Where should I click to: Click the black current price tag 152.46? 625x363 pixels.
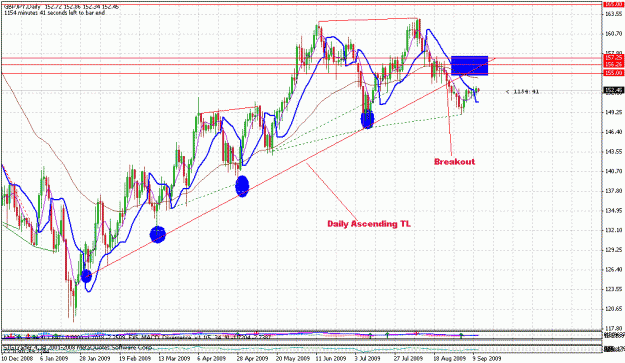coord(613,90)
